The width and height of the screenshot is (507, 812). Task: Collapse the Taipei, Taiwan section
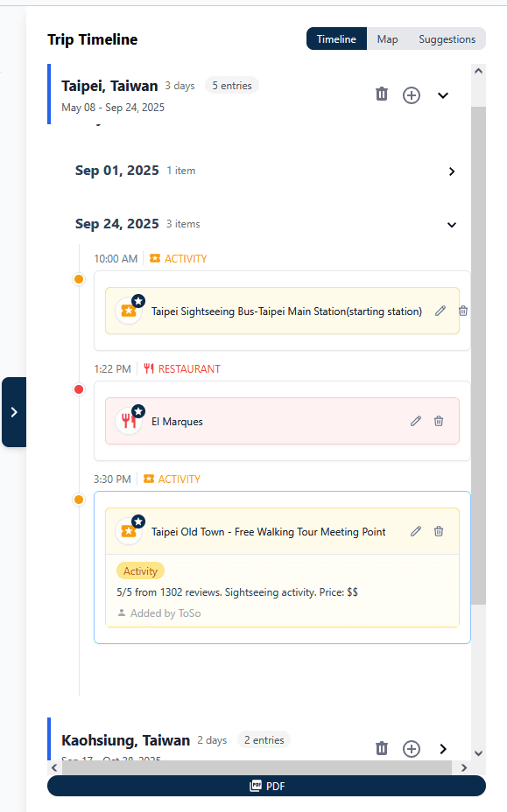pos(443,94)
